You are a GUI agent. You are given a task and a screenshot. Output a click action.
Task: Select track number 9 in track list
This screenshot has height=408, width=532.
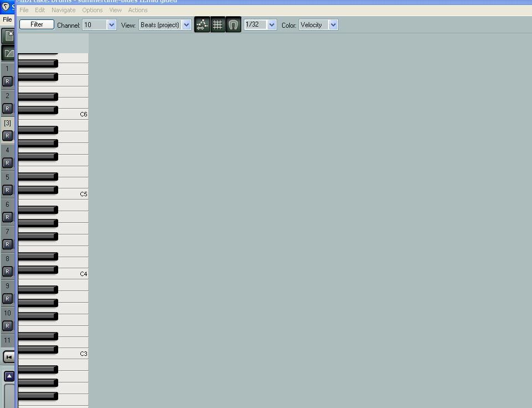coord(7,286)
